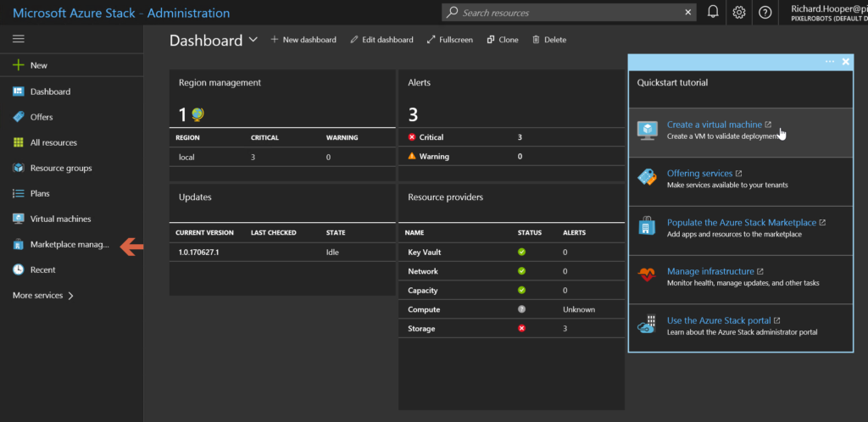Open the Offering services link
The width and height of the screenshot is (868, 422).
pyautogui.click(x=699, y=173)
